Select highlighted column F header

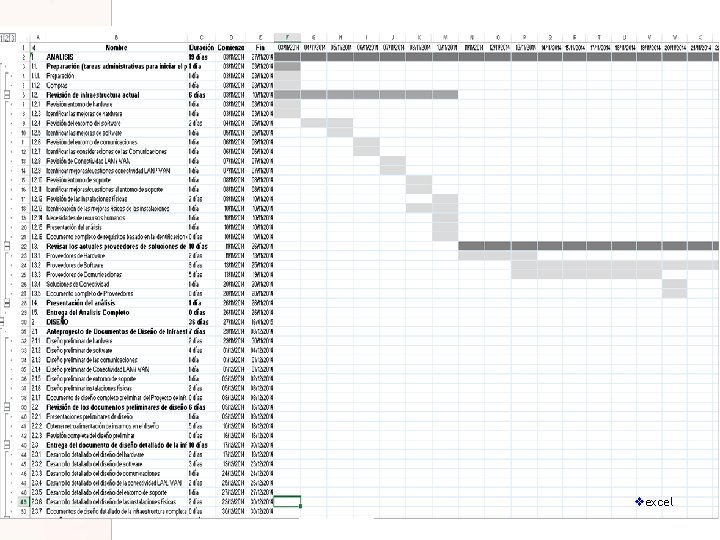pyautogui.click(x=287, y=38)
